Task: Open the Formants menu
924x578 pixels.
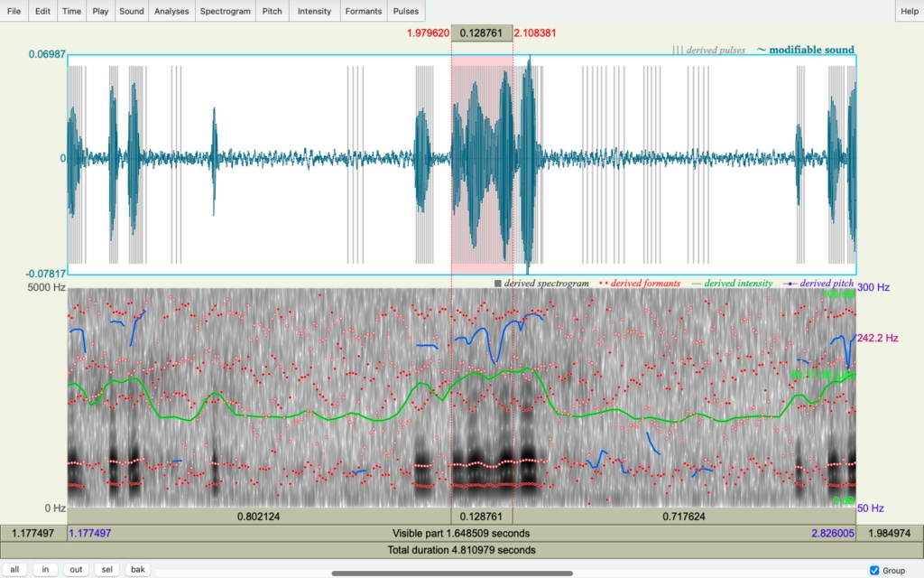Action: click(364, 11)
